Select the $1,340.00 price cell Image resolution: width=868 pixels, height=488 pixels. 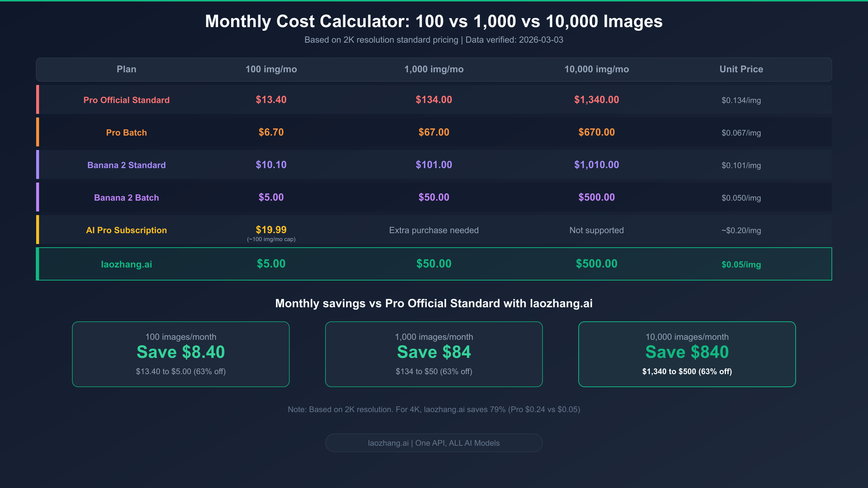coord(596,100)
